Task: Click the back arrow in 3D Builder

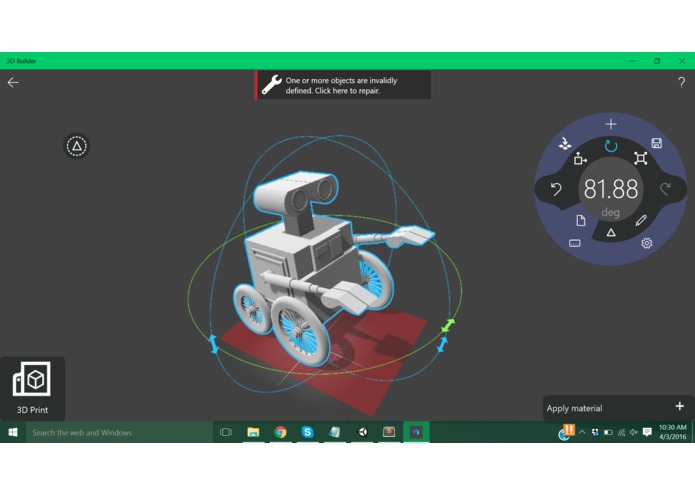Action: 13,82
